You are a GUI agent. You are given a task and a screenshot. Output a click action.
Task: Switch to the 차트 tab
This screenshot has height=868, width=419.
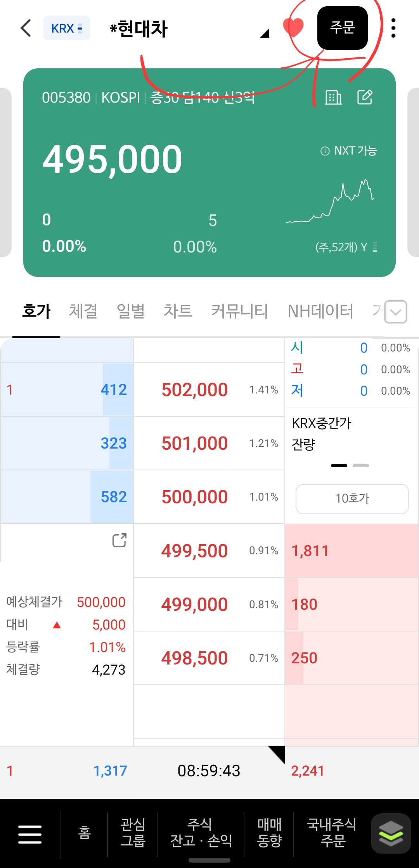(178, 311)
